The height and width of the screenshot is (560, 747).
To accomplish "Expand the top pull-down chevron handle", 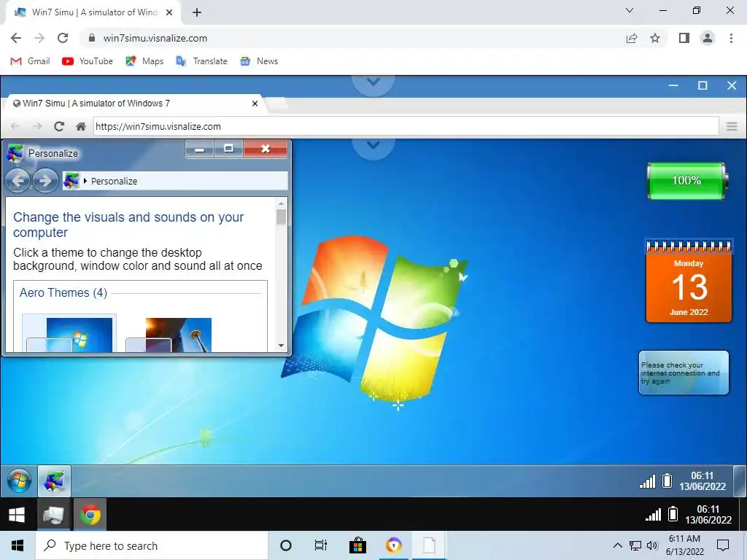I will point(373,83).
